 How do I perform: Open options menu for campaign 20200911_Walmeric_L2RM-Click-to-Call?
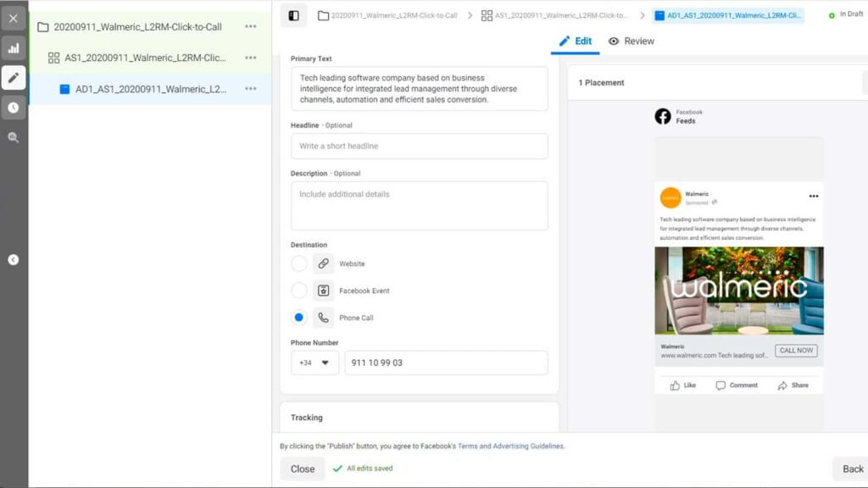tap(250, 27)
